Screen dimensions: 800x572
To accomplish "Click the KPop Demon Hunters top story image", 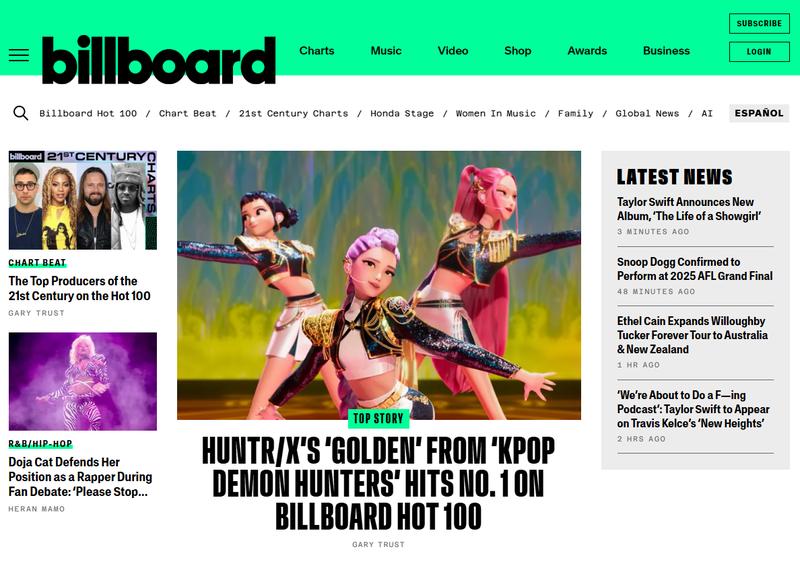I will click(x=379, y=285).
